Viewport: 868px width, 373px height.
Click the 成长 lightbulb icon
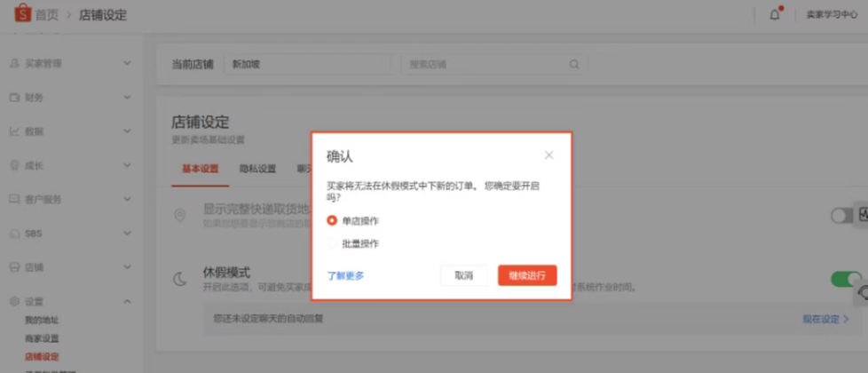[14, 166]
